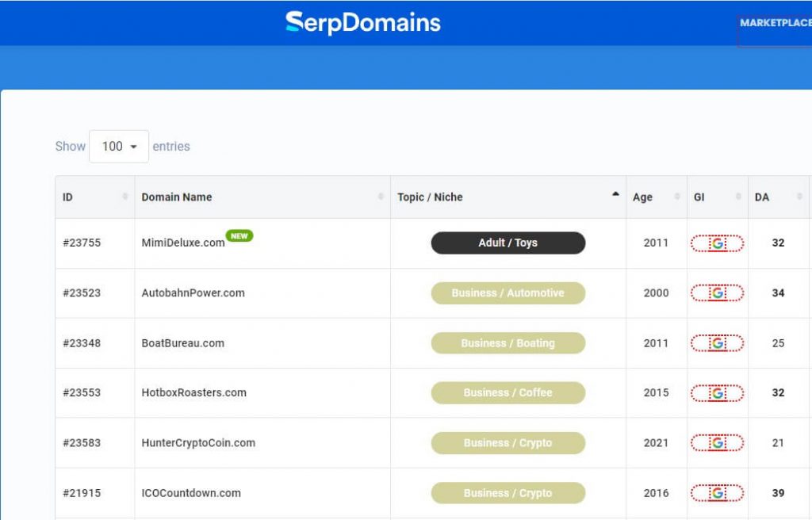This screenshot has width=812, height=520.
Task: Click the DA value 39
Action: (x=779, y=493)
